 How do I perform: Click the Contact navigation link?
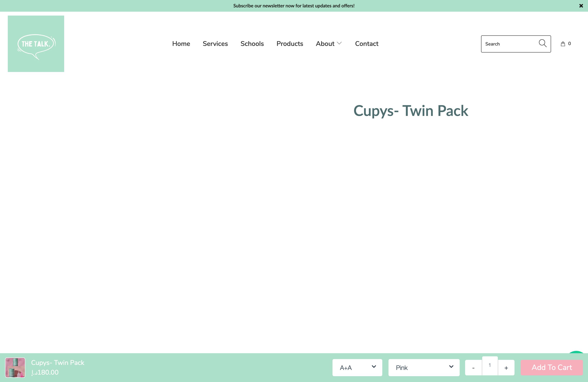367,44
